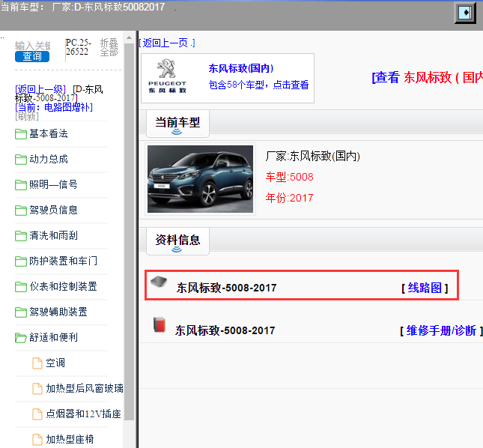Select 加热型座椅 entry text

click(x=70, y=439)
